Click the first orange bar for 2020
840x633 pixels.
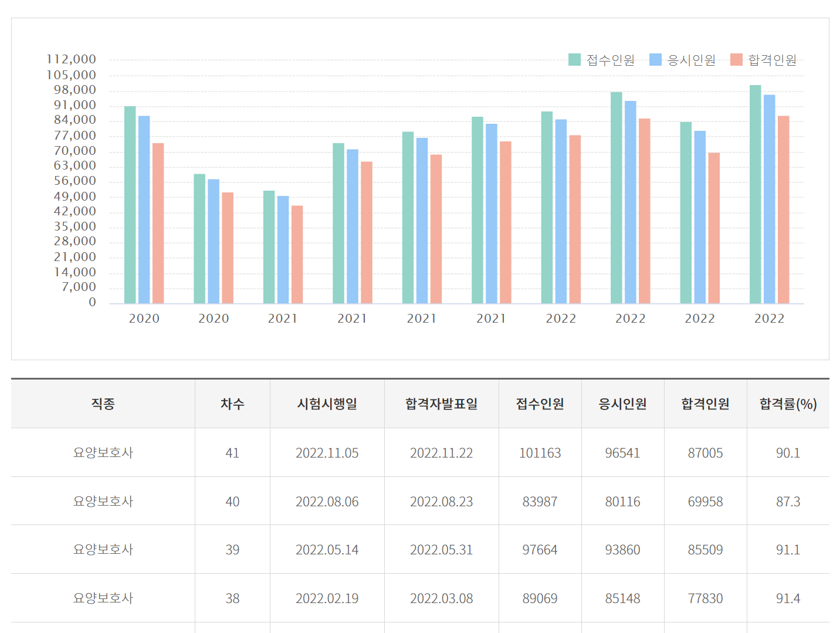click(158, 223)
